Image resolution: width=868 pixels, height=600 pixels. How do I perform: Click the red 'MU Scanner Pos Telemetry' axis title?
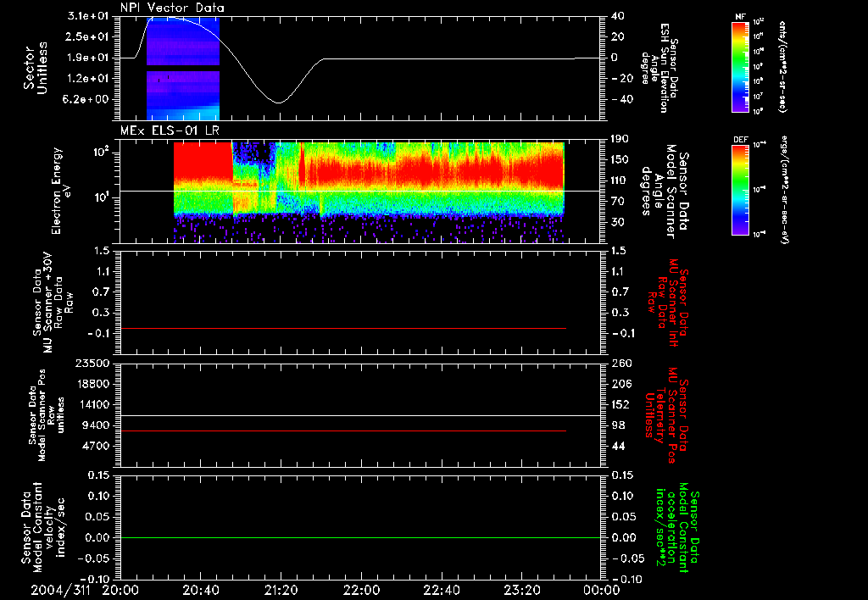[666, 415]
